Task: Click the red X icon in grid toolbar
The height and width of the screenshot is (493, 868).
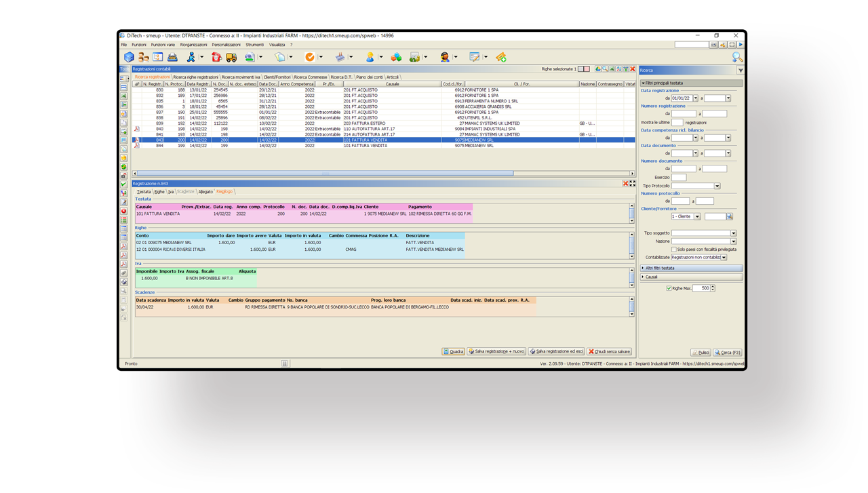Action: (x=633, y=69)
